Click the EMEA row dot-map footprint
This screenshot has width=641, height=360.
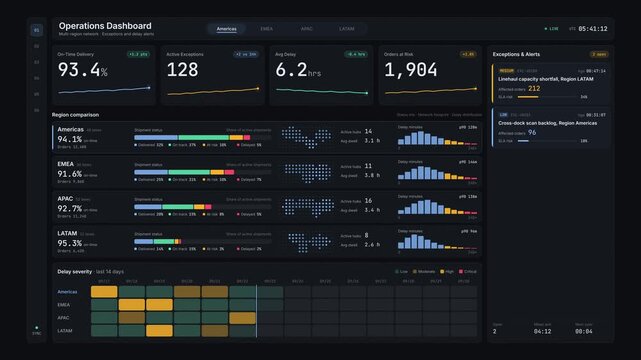(307, 173)
